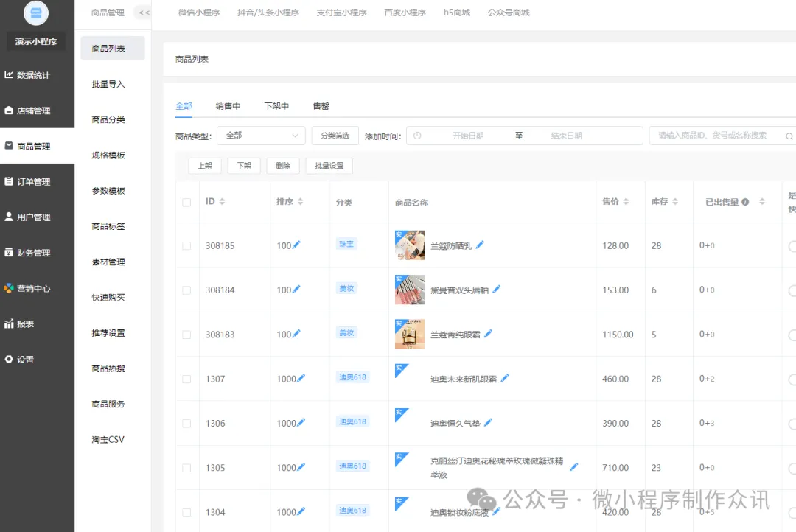Click the 结束日期 end date field

[x=567, y=136]
